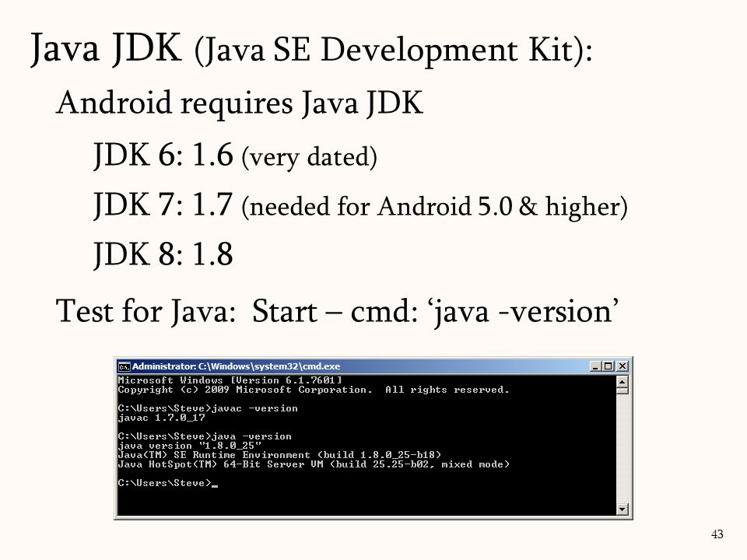The width and height of the screenshot is (747, 560).
Task: Maximize the cmd.exe window
Action: [x=608, y=366]
